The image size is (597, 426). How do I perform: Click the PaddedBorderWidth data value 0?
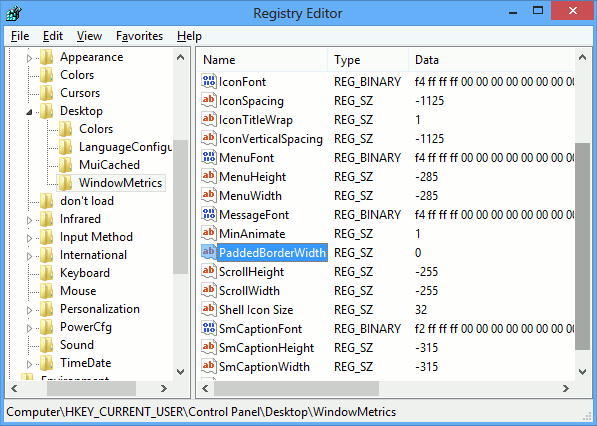418,253
